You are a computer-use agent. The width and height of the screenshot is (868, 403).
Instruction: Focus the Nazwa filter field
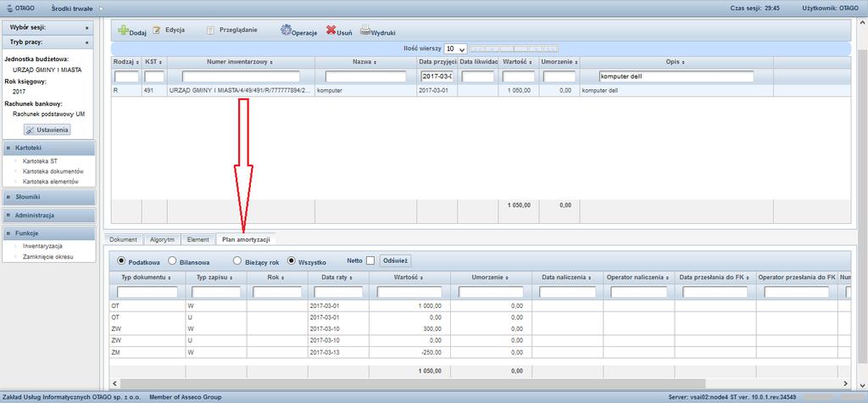366,76
